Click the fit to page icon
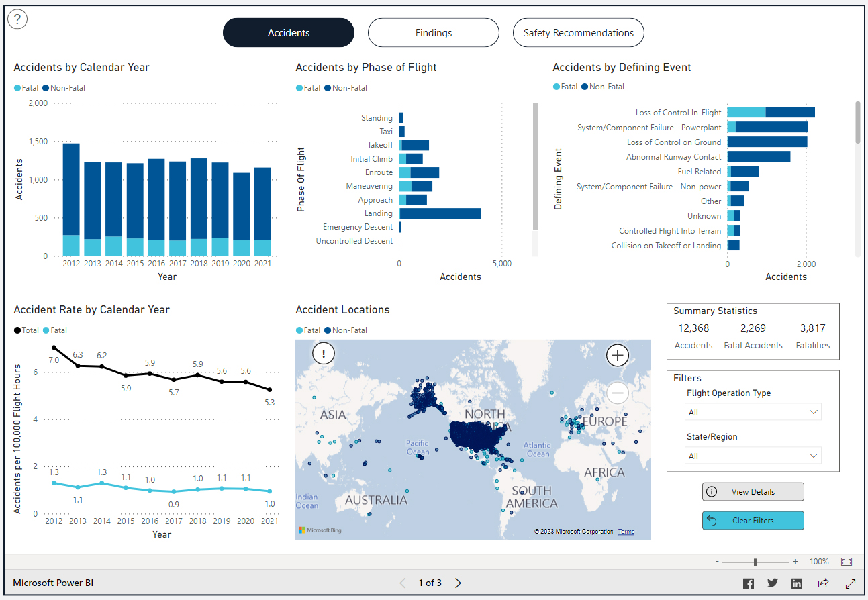 [846, 561]
